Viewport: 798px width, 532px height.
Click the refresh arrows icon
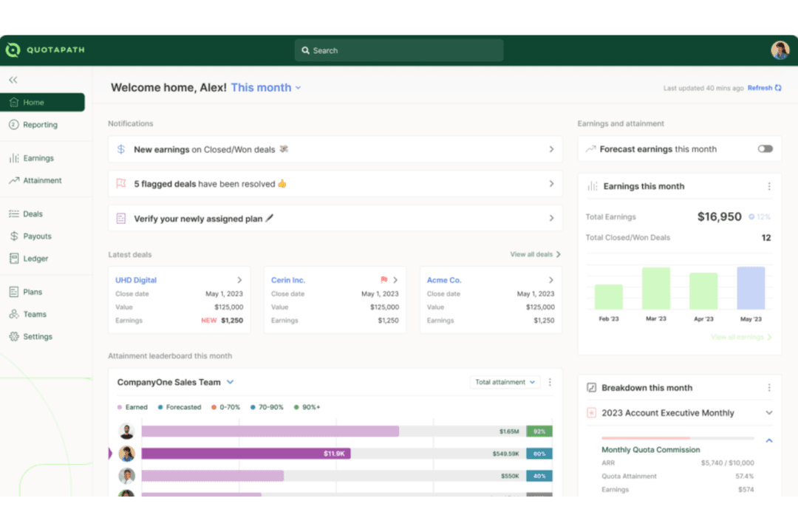pos(778,88)
